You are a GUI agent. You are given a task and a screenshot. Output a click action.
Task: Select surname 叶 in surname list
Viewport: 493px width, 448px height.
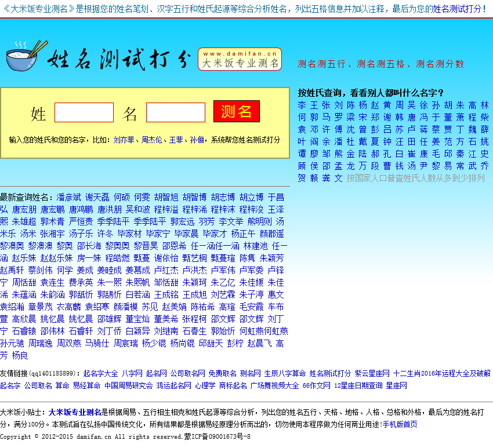tap(302, 141)
